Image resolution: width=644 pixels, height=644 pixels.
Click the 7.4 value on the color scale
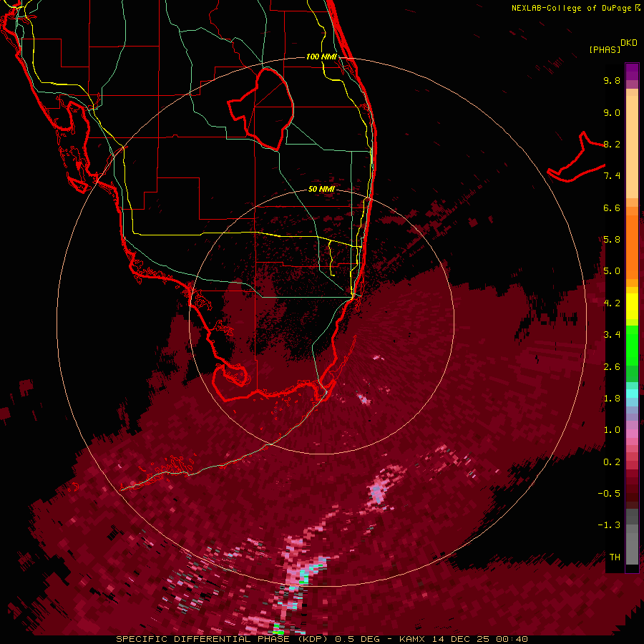click(x=612, y=176)
